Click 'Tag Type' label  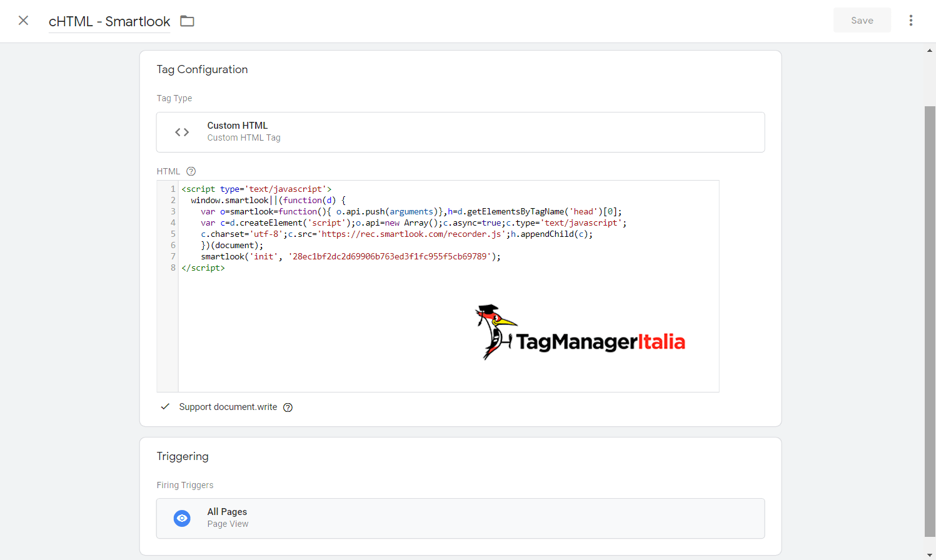[x=174, y=98]
